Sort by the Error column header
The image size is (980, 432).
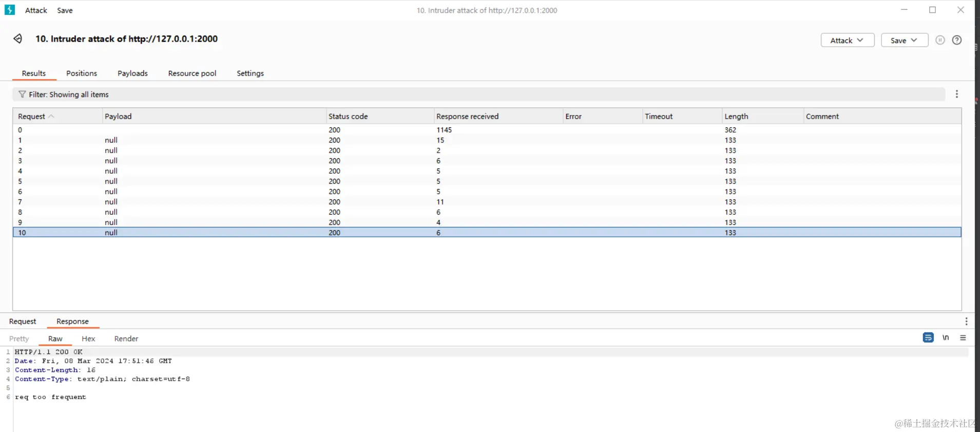602,117
